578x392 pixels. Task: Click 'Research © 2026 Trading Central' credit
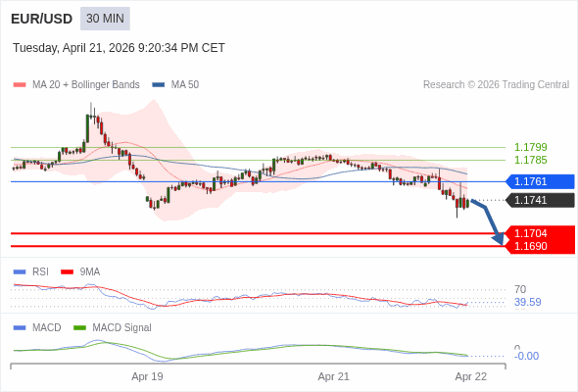click(496, 85)
